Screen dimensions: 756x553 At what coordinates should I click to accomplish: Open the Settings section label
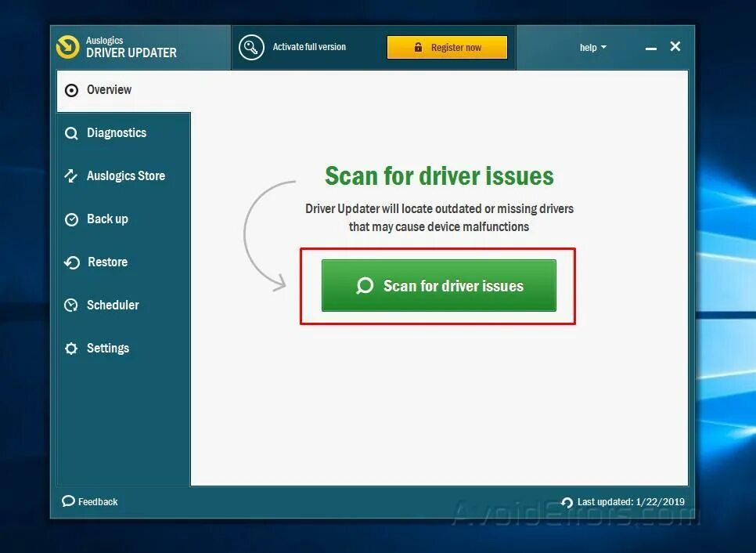(x=108, y=349)
